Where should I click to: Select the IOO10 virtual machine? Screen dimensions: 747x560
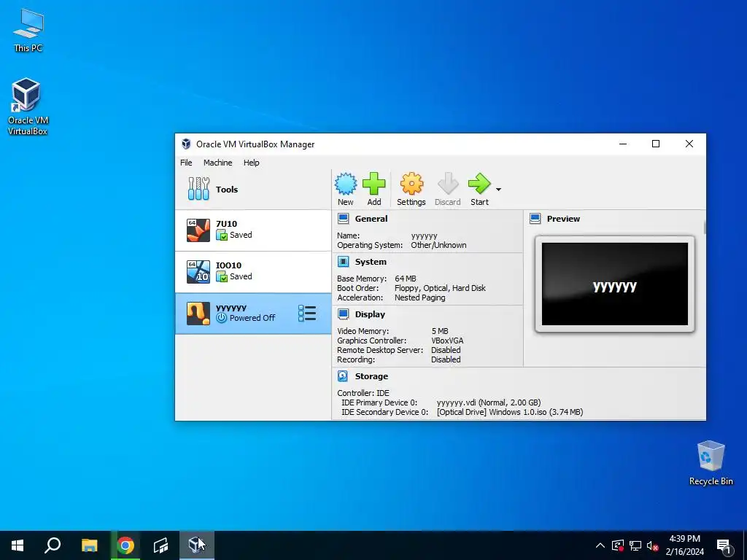pyautogui.click(x=253, y=271)
